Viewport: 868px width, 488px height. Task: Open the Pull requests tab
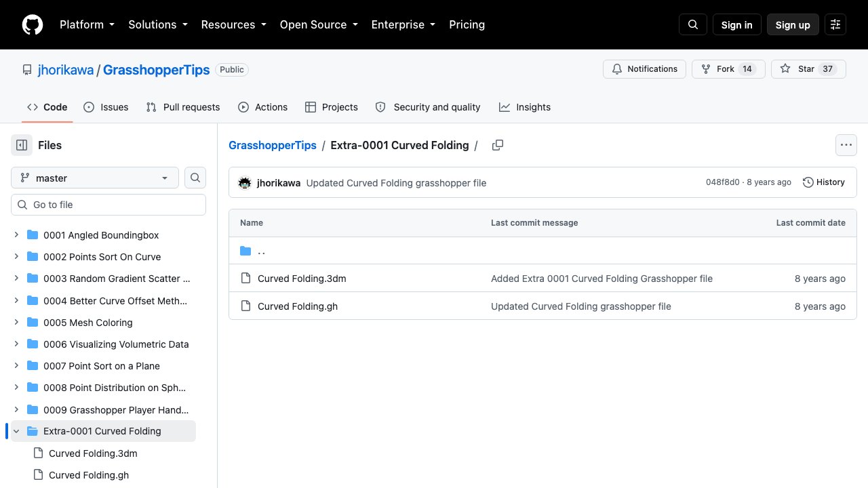[x=183, y=107]
